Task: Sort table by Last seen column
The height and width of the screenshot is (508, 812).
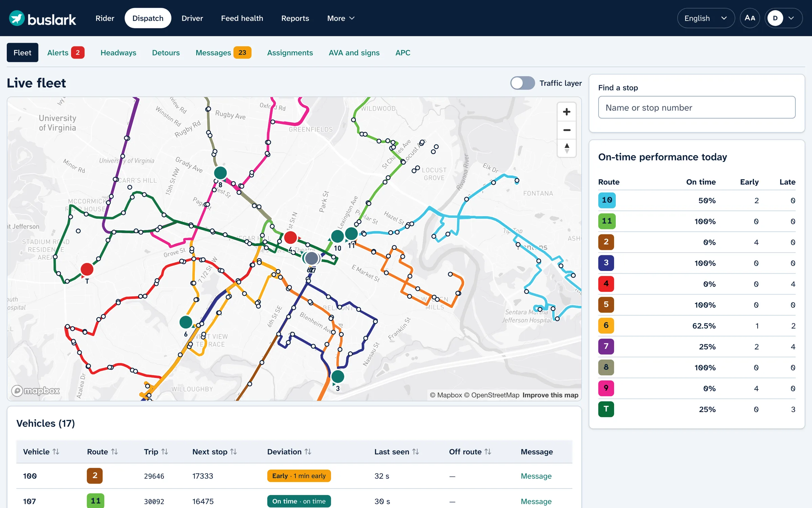Action: pyautogui.click(x=397, y=451)
